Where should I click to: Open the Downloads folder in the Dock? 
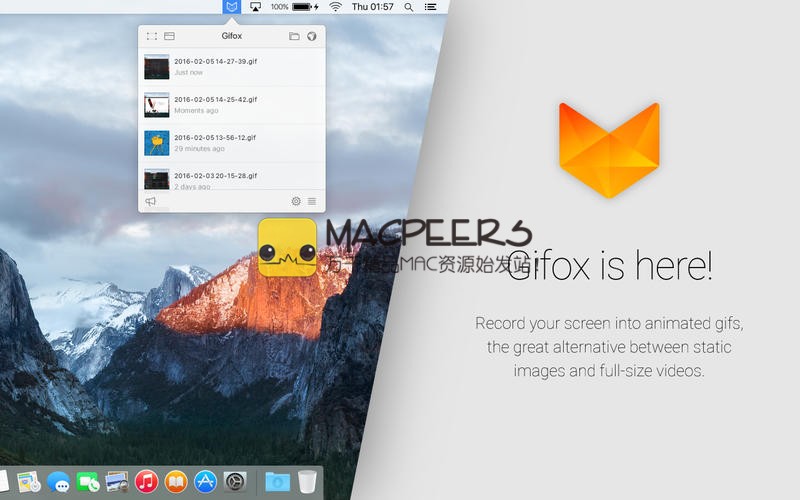(277, 481)
